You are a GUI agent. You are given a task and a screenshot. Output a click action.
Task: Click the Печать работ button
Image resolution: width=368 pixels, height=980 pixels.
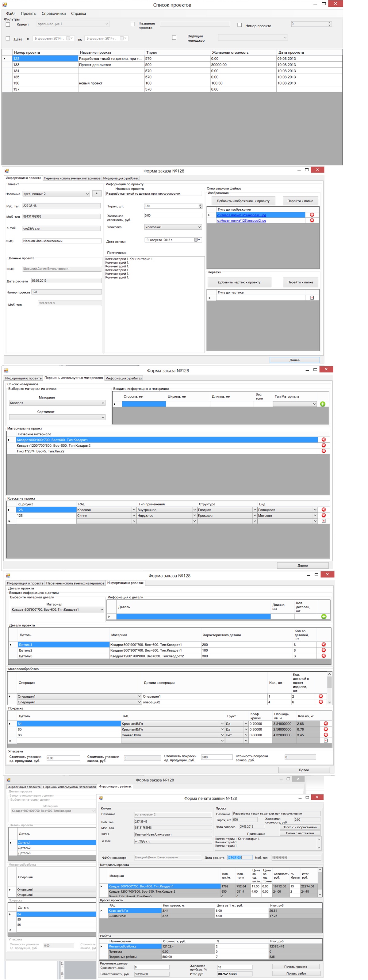296,973
